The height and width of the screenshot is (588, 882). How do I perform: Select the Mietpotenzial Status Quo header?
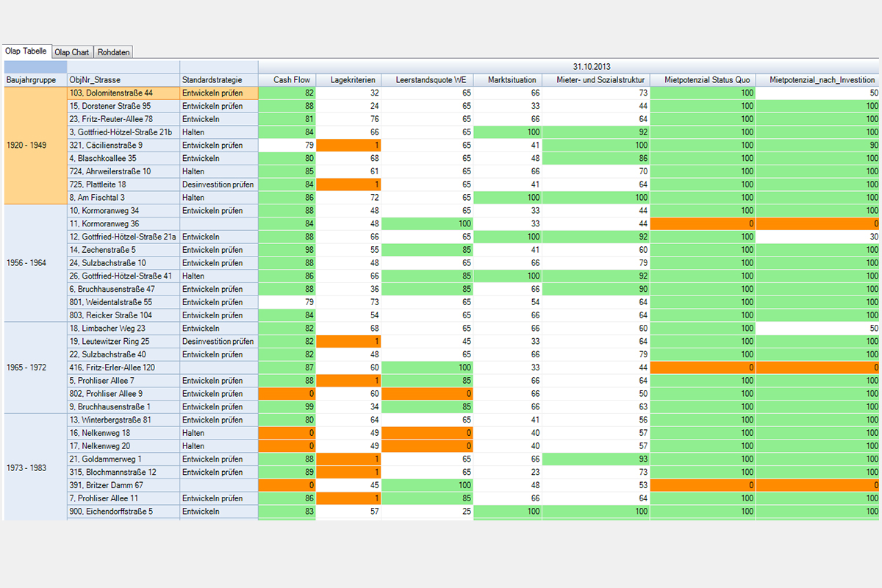coord(703,80)
